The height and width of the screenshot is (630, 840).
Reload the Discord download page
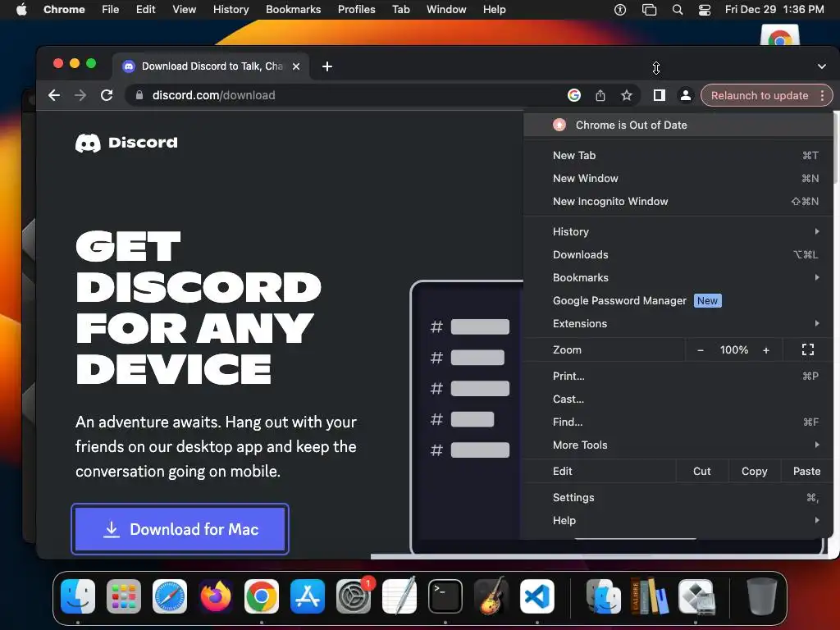click(x=107, y=95)
